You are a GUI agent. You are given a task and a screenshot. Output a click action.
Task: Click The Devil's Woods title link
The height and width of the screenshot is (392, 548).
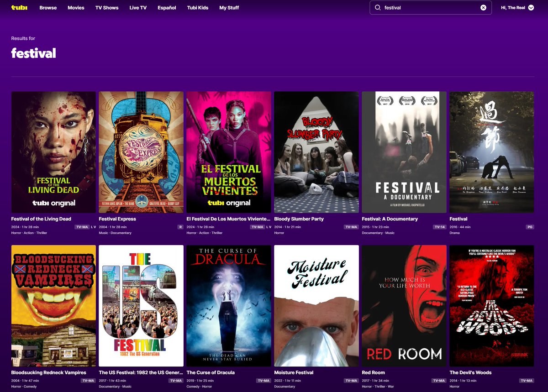point(470,373)
